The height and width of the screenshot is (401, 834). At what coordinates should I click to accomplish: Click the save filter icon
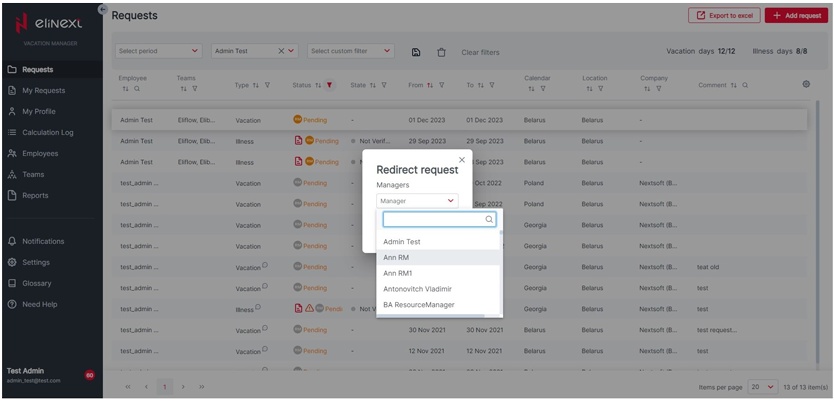tap(416, 52)
